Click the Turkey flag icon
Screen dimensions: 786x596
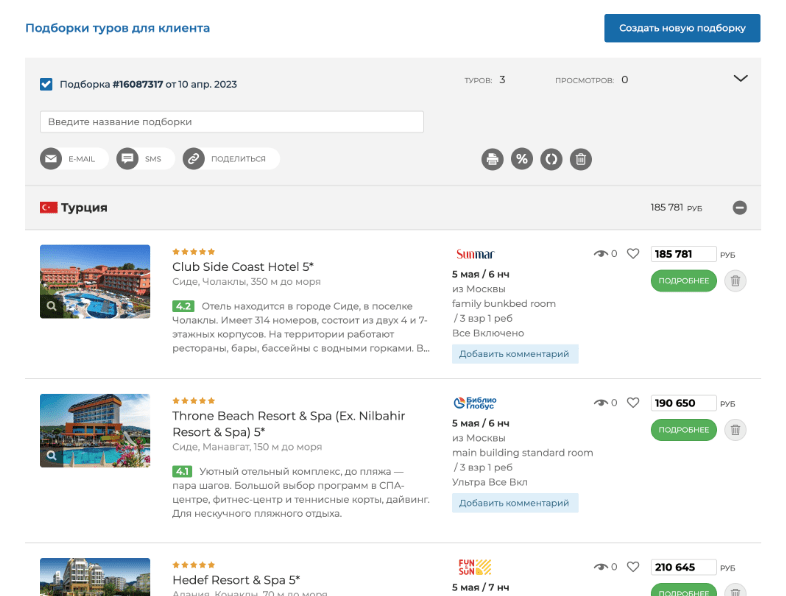coord(49,208)
